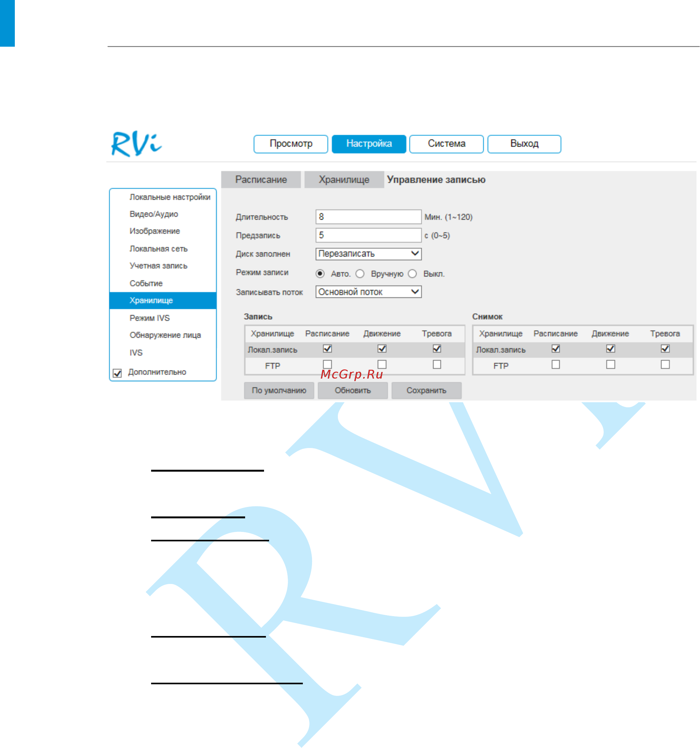The height and width of the screenshot is (748, 700).
Task: Open the Диск заполнен dropdown
Action: pos(368,254)
